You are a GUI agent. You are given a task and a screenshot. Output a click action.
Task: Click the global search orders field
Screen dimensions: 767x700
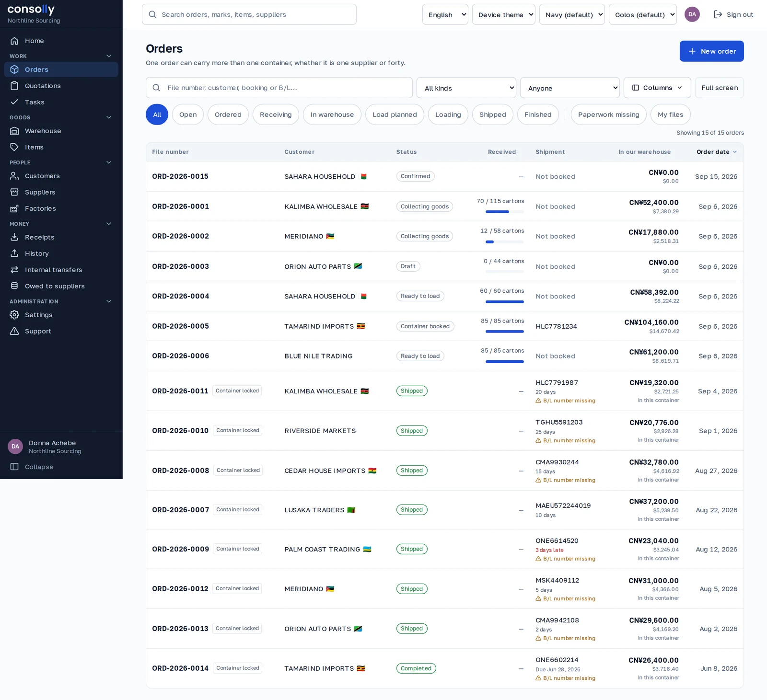[x=249, y=14]
